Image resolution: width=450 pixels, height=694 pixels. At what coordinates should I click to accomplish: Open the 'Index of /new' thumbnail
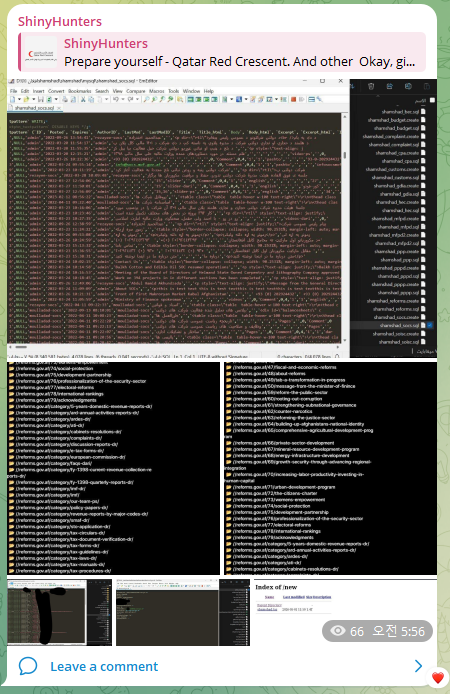click(345, 612)
